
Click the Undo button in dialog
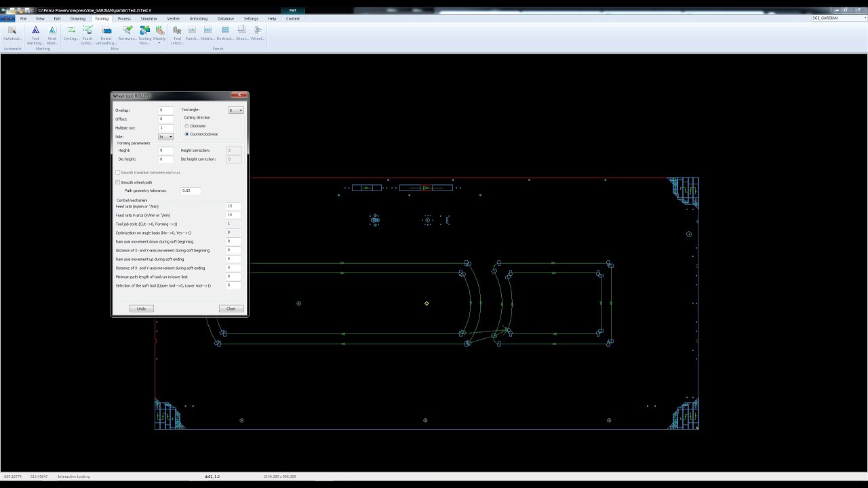pyautogui.click(x=141, y=308)
